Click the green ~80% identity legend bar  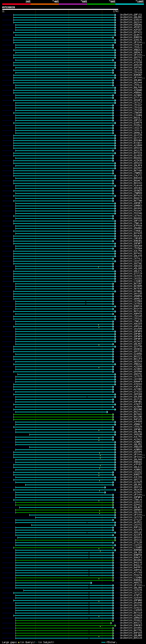click(x=101, y=4)
